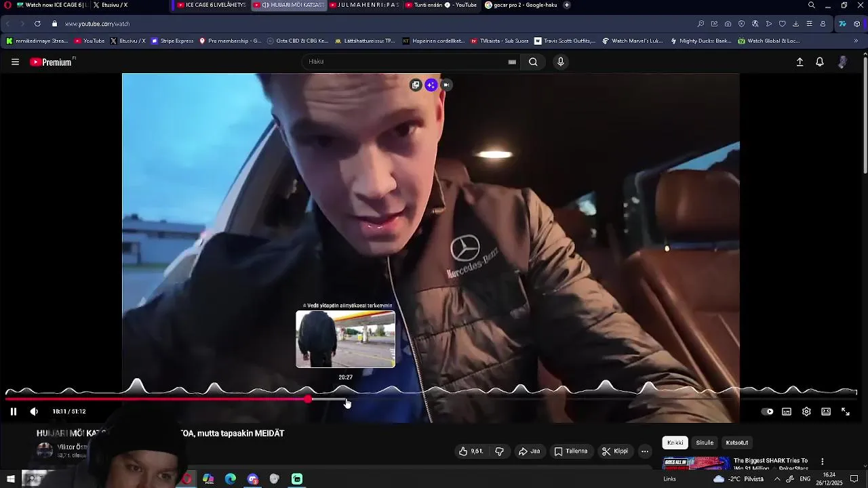Open a new browser tab with plus
868x488 pixels.
pos(567,5)
